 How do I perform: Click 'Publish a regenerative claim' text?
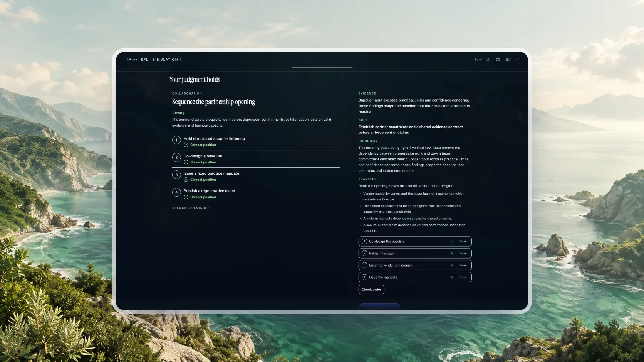click(x=209, y=191)
